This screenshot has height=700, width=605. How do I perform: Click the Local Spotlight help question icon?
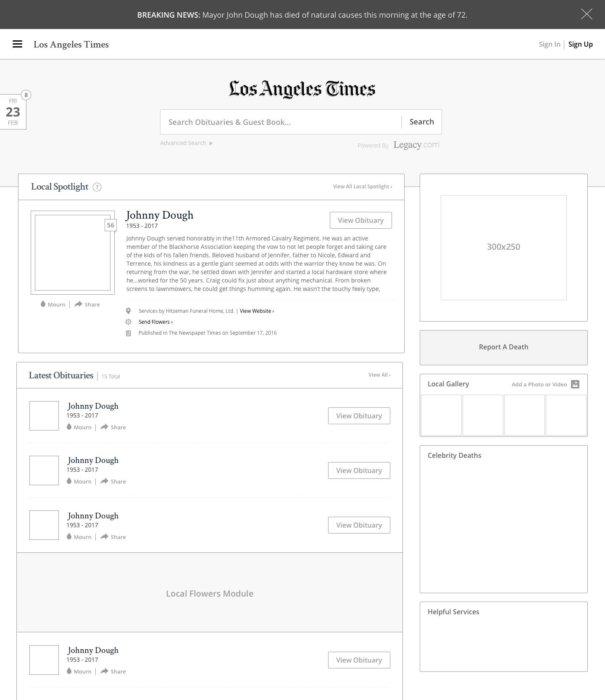pos(97,187)
